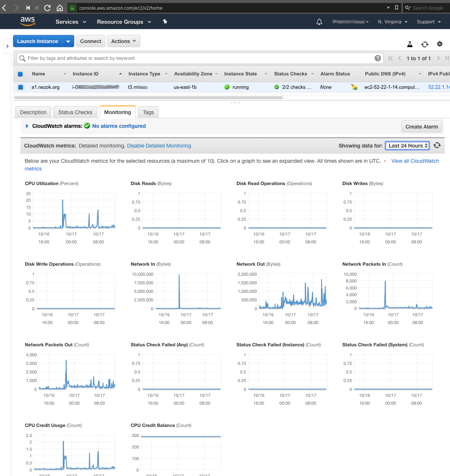Open the 52.22.1.14 IPv4 address link
Image resolution: width=450 pixels, height=476 pixels.
[439, 87]
